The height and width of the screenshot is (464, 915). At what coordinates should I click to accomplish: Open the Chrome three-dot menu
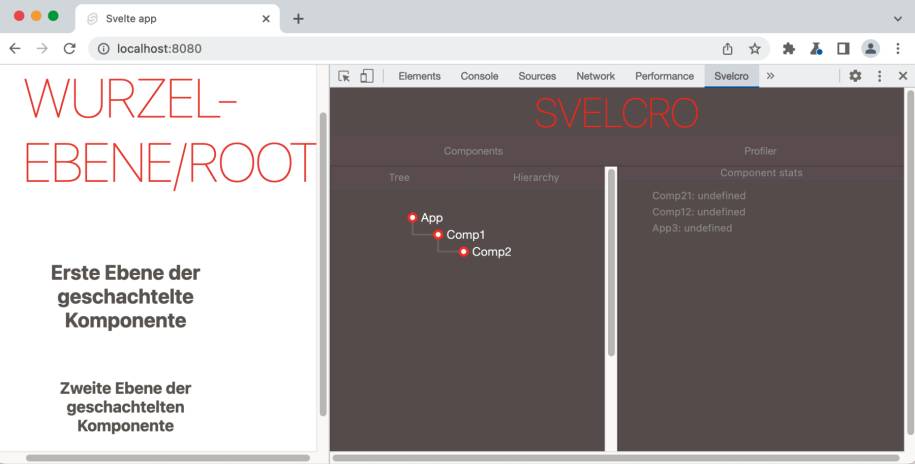[898, 48]
